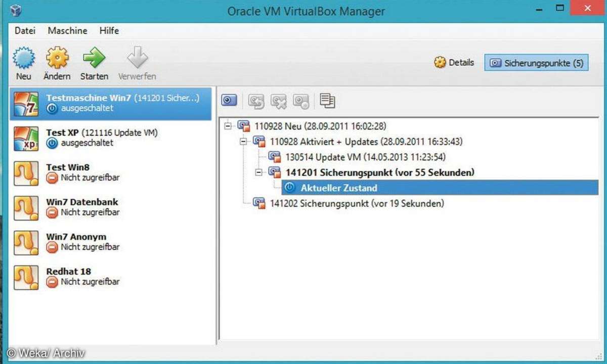607x364 pixels.
Task: Click the Neu (new machine) toolbar icon
Action: click(23, 57)
